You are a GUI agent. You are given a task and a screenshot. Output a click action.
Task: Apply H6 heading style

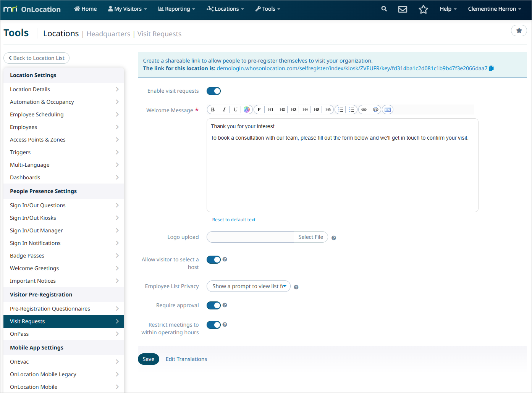tap(328, 110)
